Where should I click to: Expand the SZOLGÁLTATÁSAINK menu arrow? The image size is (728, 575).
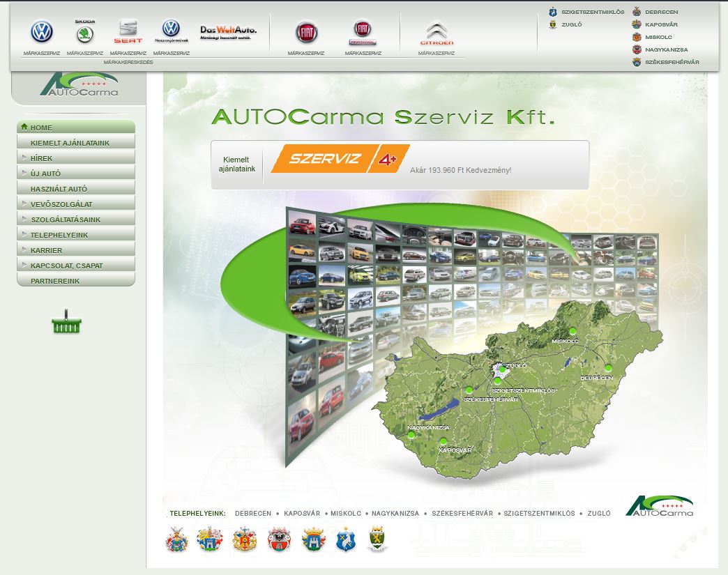pos(24,219)
